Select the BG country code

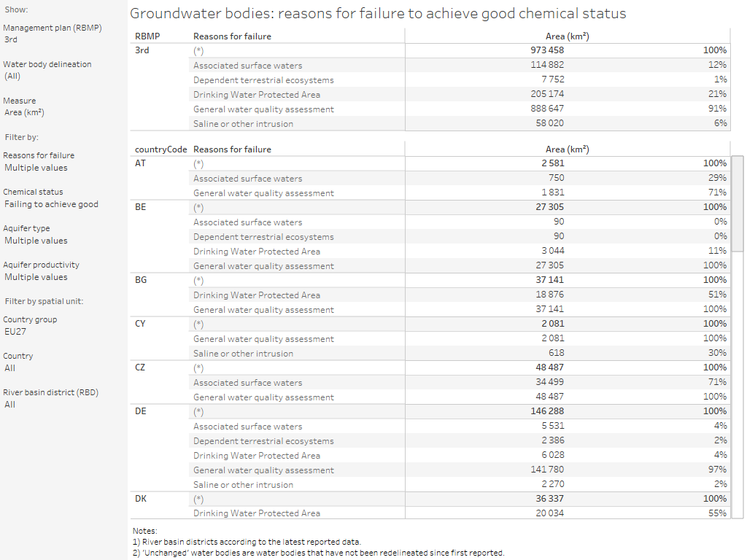pos(141,279)
